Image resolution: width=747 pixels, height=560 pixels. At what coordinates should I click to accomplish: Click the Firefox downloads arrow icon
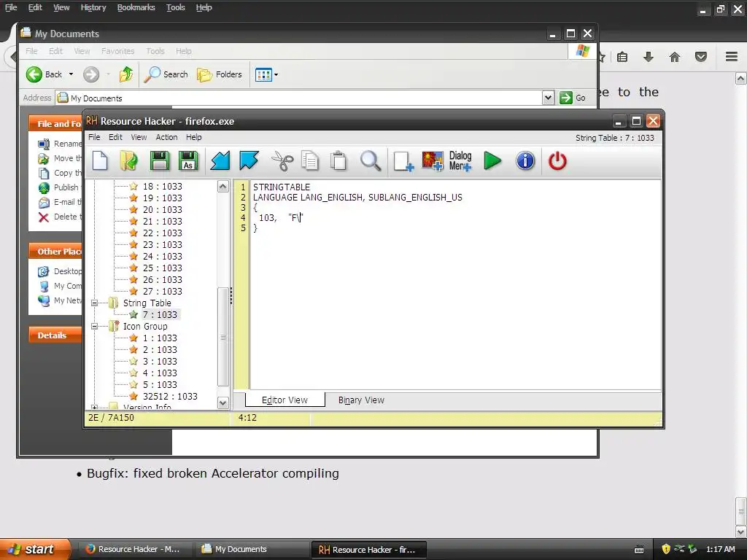pyautogui.click(x=649, y=57)
